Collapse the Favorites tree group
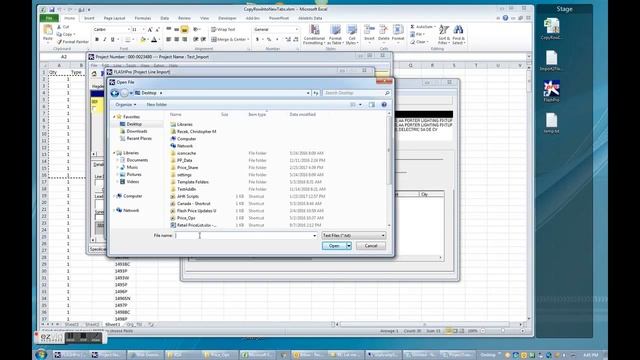The width and height of the screenshot is (640, 360). pyautogui.click(x=114, y=117)
